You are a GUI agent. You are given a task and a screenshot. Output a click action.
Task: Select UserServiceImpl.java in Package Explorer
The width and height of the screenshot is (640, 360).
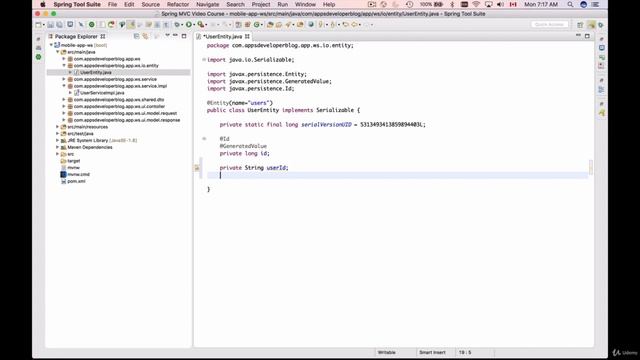click(x=102, y=93)
